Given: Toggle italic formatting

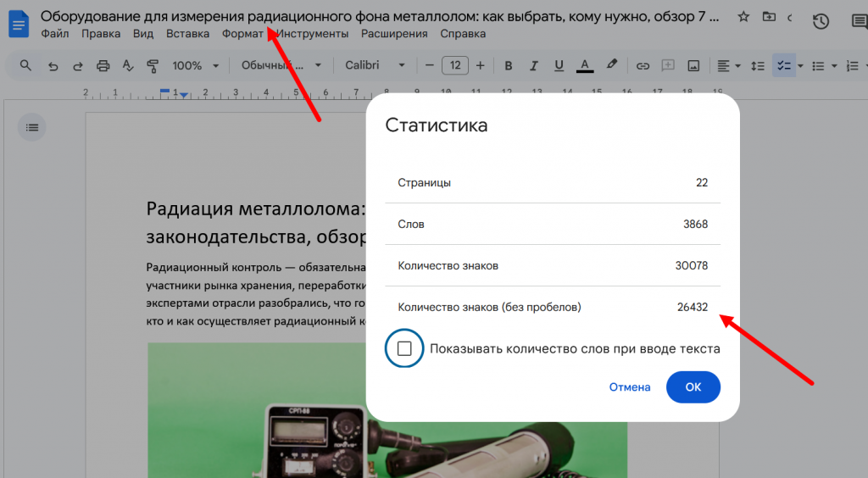Looking at the screenshot, I should click(534, 66).
